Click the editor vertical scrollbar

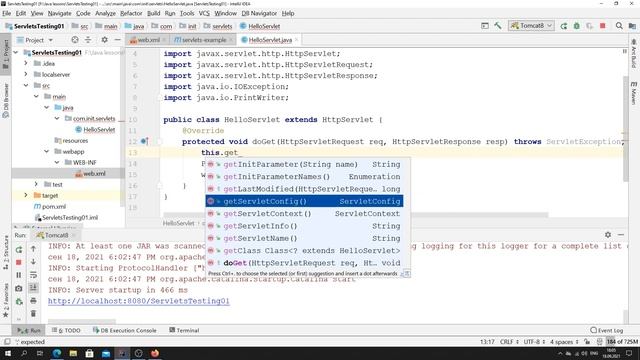[x=626, y=129]
